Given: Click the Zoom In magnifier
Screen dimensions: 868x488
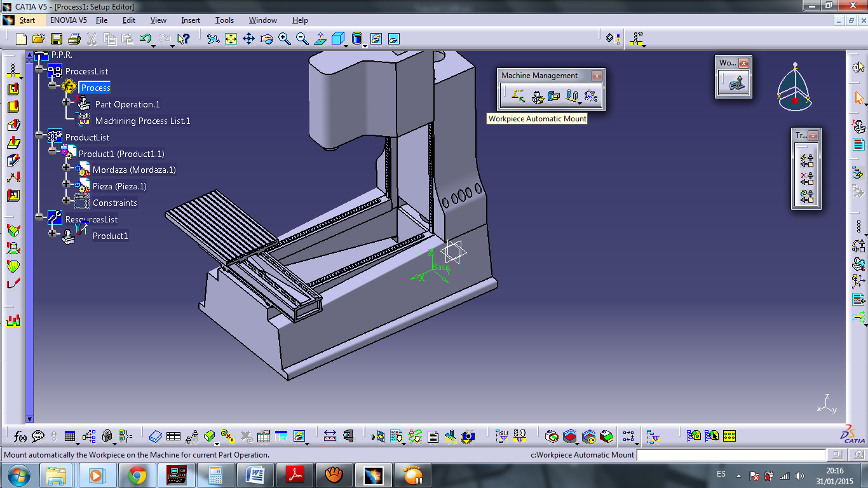Looking at the screenshot, I should (x=285, y=39).
